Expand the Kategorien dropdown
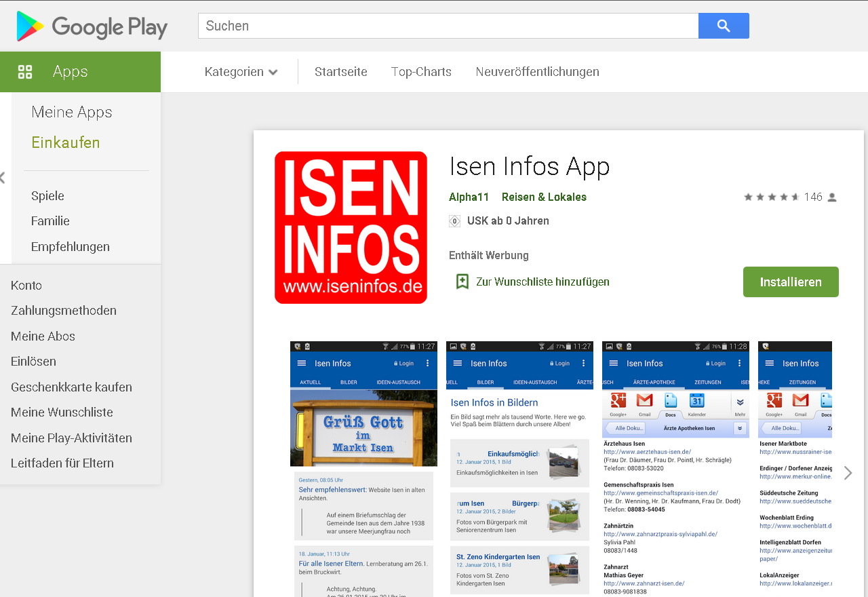868x597 pixels. (241, 72)
